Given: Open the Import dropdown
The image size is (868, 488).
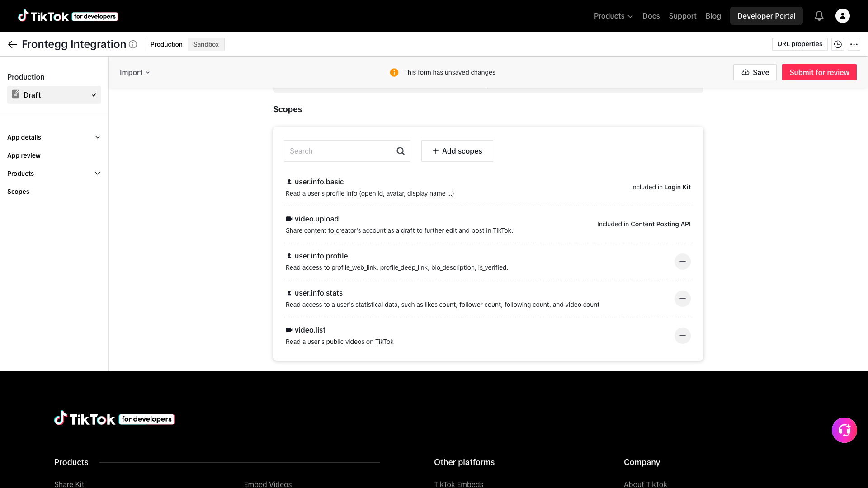Looking at the screenshot, I should tap(135, 72).
